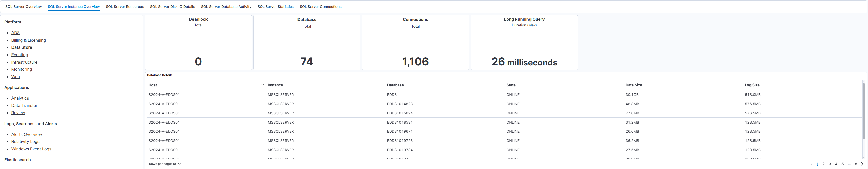The width and height of the screenshot is (868, 169).
Task: Jump to page 5 of the table
Action: [x=843, y=164]
